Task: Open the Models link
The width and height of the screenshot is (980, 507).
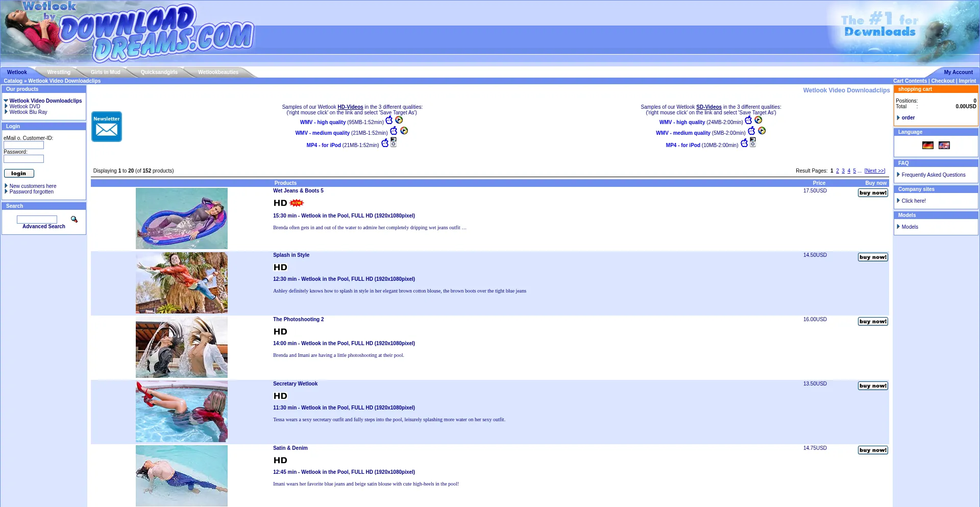Action: tap(910, 227)
